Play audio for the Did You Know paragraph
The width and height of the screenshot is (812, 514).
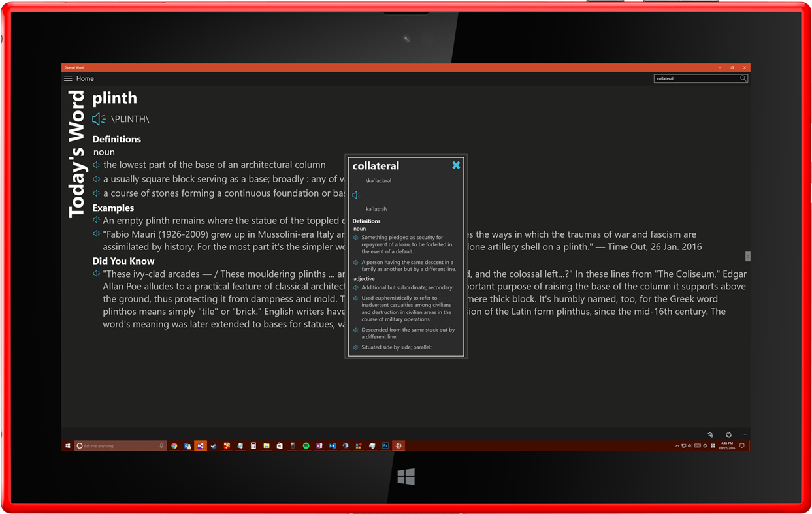pyautogui.click(x=97, y=273)
